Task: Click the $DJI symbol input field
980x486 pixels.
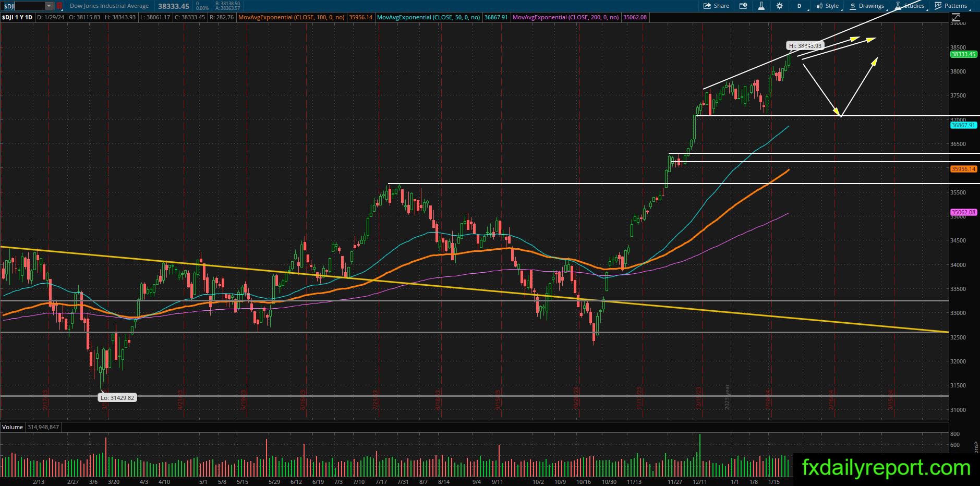Action: coord(23,6)
